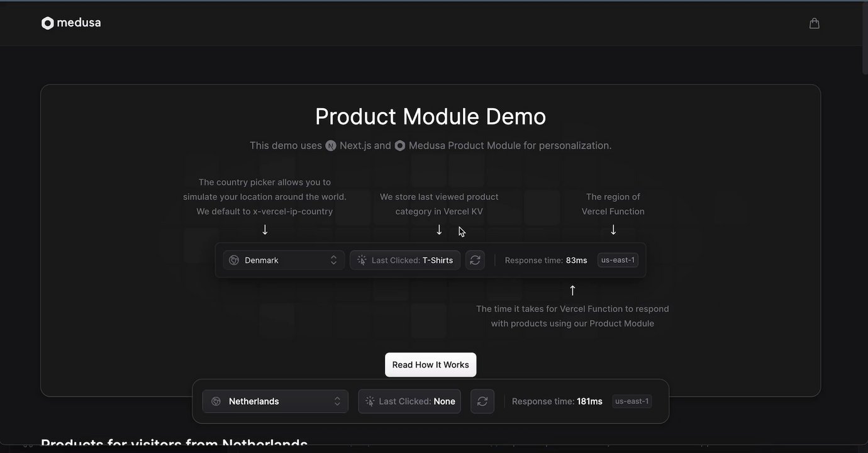Click the Next.js logo in subtitle
This screenshot has height=453, width=868.
tap(331, 146)
